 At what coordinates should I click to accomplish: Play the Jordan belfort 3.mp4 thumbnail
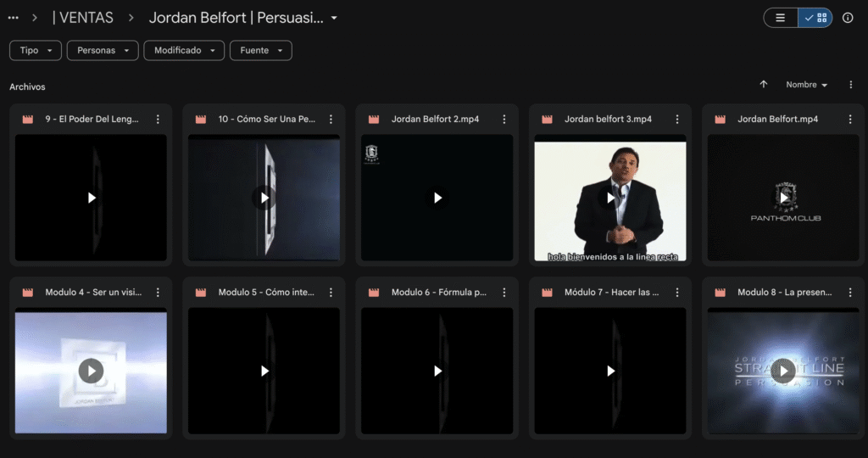[x=610, y=198]
